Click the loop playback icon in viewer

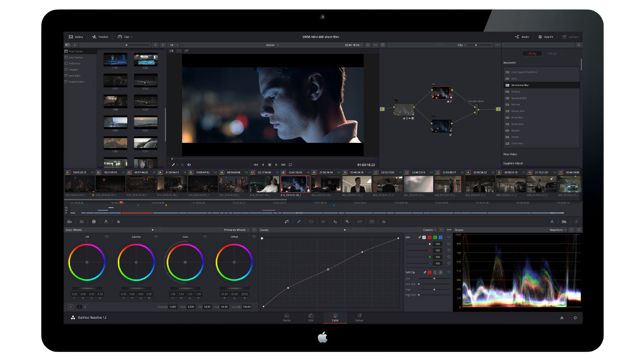pos(290,164)
